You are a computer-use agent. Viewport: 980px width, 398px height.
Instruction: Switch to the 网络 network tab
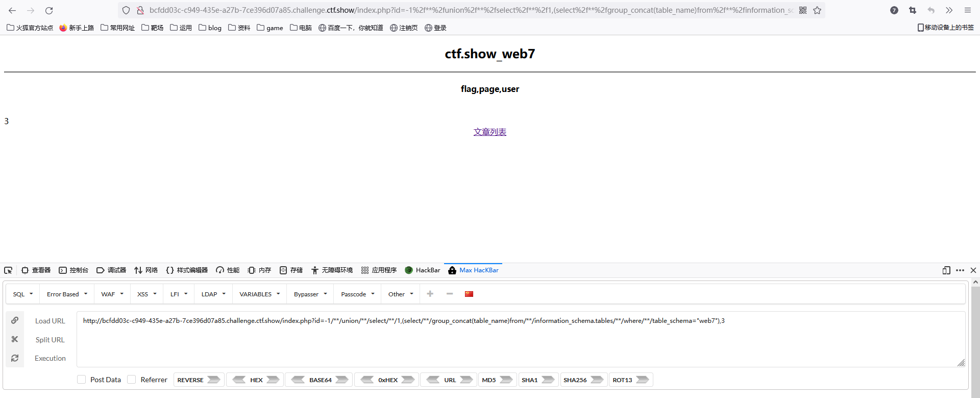(146, 270)
